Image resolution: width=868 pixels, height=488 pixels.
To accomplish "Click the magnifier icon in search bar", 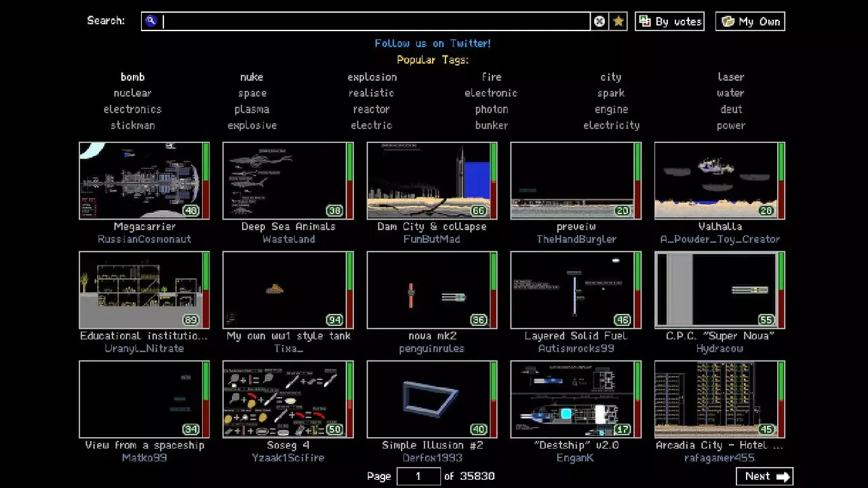I will 151,21.
